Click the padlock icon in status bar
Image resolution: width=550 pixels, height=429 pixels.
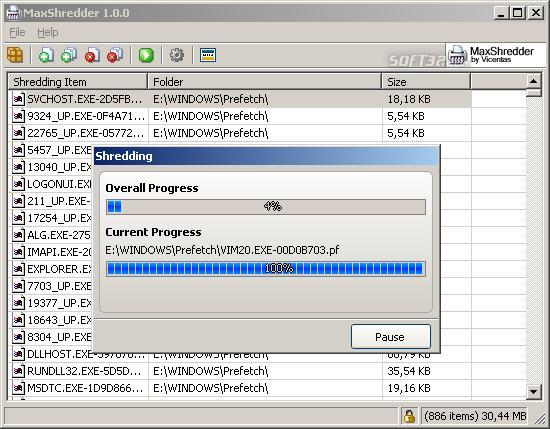[x=409, y=416]
